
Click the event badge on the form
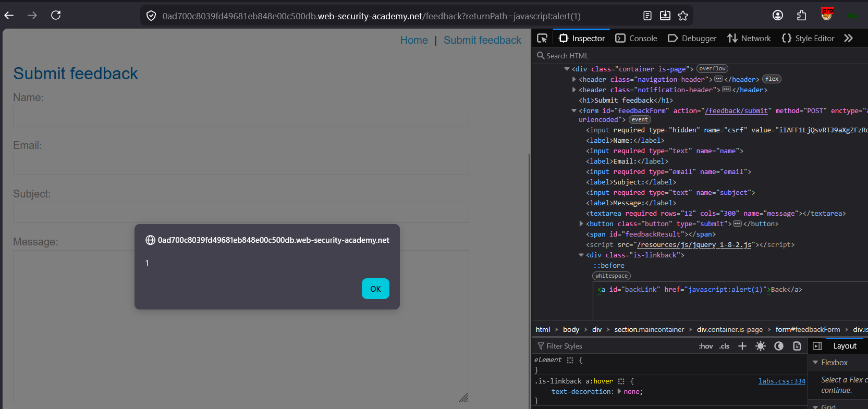click(640, 120)
